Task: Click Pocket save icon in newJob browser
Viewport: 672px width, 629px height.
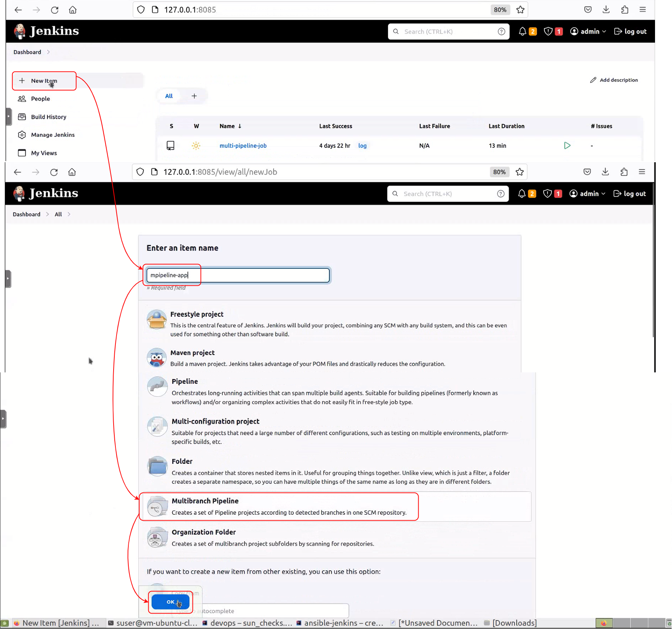Action: [x=587, y=172]
